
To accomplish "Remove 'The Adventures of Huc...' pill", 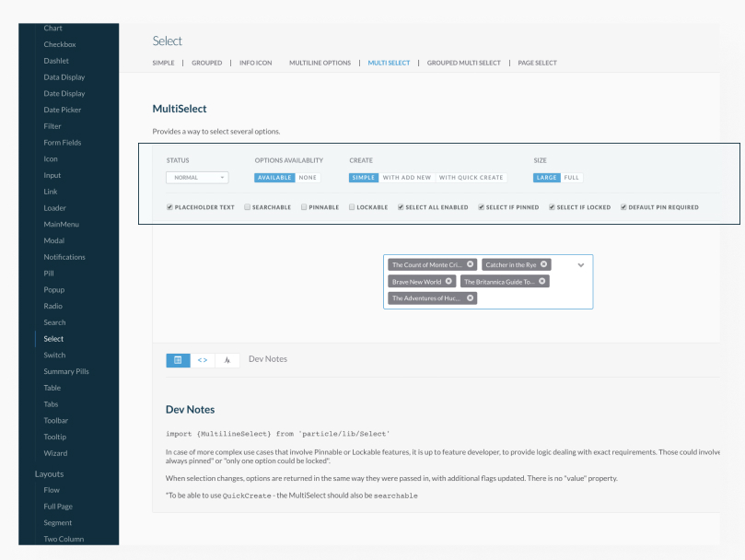I will click(x=471, y=297).
